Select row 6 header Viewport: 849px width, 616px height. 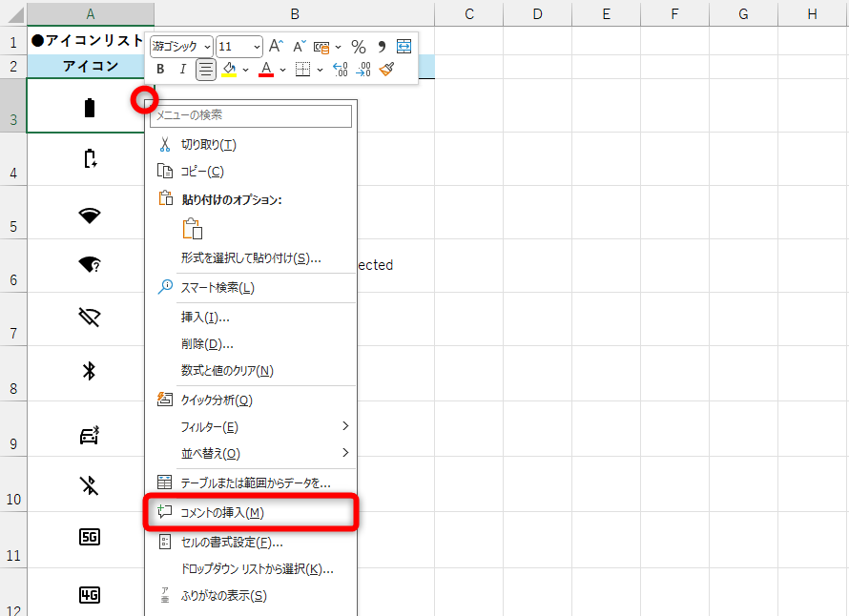[x=13, y=266]
